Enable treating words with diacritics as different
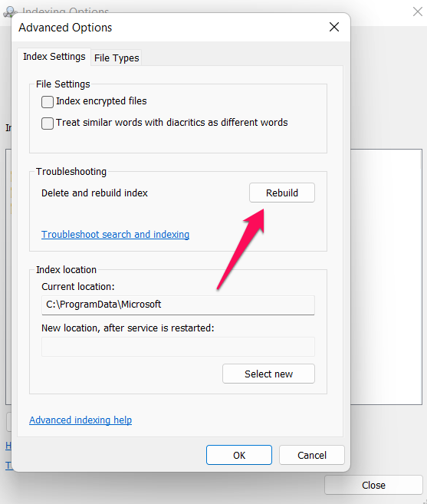Image resolution: width=427 pixels, height=504 pixels. (x=48, y=124)
